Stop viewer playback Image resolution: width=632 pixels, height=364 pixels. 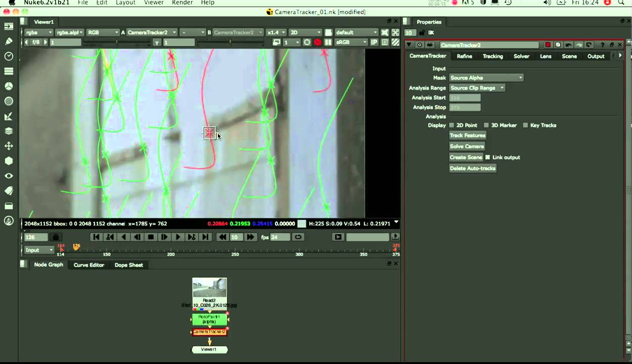coord(151,237)
